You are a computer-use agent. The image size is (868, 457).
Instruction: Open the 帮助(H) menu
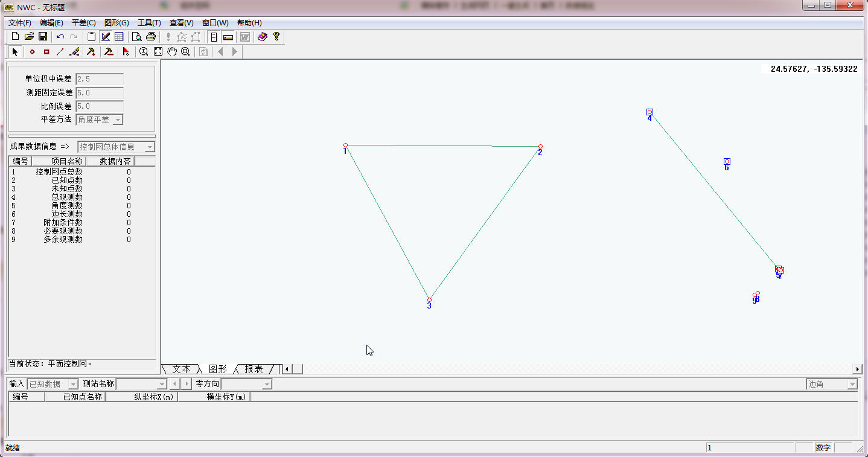pyautogui.click(x=249, y=23)
